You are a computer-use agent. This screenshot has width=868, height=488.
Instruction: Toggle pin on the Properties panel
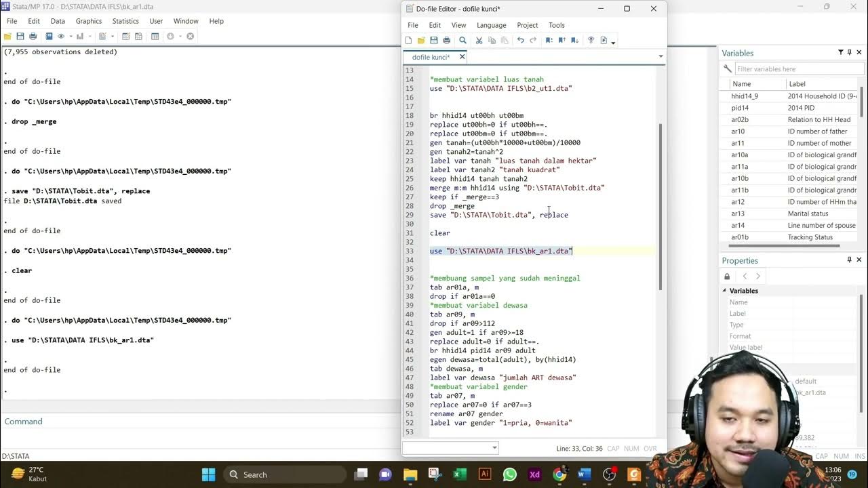[849, 260]
